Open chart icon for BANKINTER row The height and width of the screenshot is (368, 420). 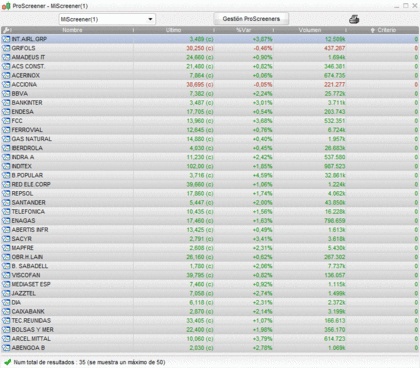tap(6, 103)
